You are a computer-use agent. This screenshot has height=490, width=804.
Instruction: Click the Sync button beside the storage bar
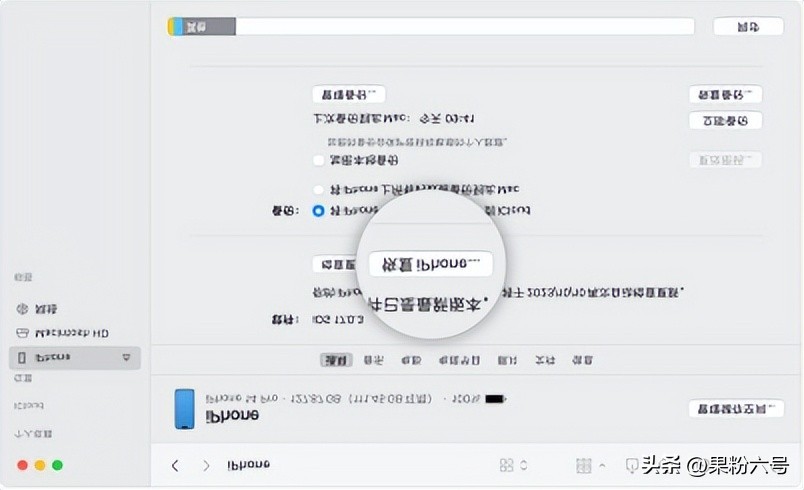pos(748,27)
